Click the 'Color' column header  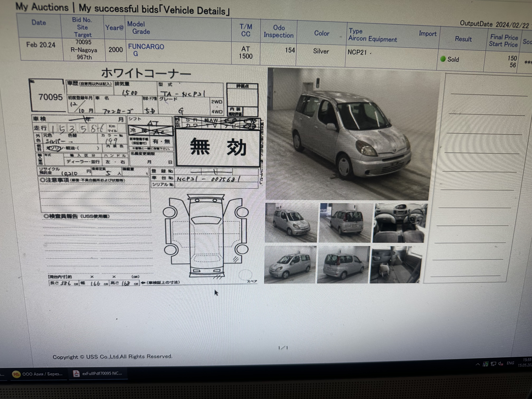pos(322,33)
